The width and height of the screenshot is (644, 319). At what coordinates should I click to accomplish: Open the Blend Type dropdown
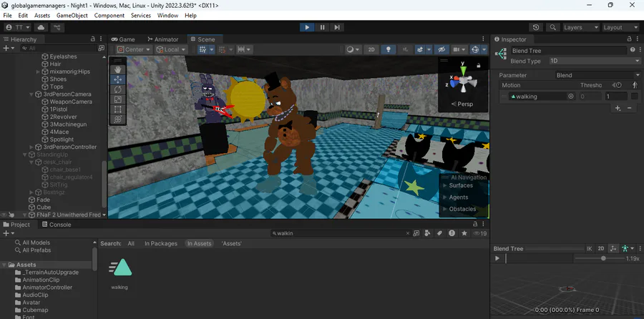pyautogui.click(x=595, y=61)
